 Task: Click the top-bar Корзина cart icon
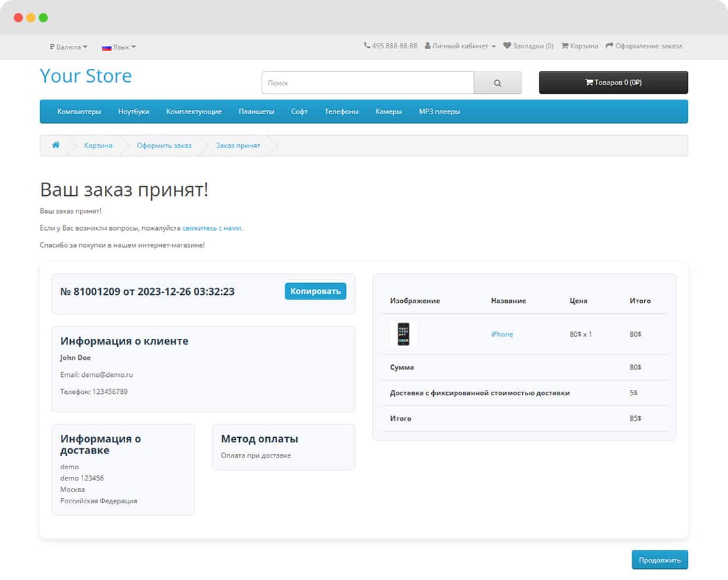click(565, 45)
